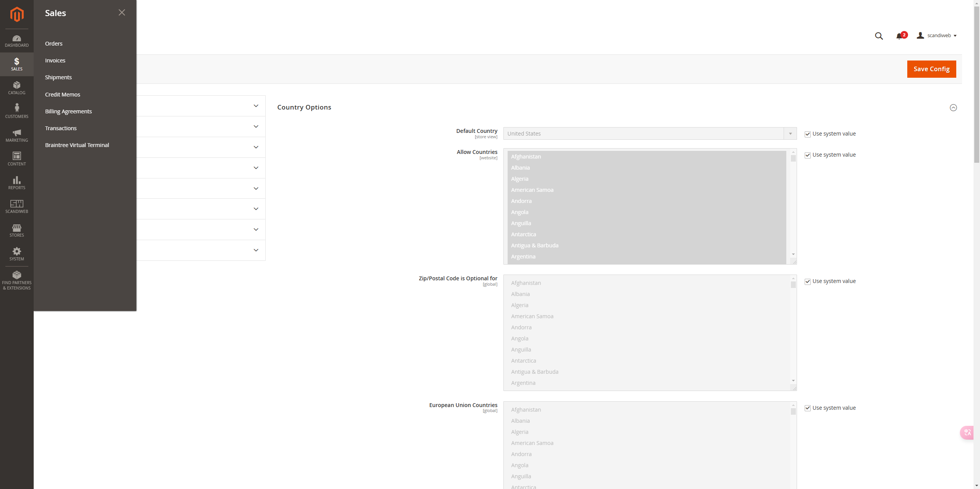980x489 pixels.
Task: Open the Dashboard sidebar icon
Action: 16,41
